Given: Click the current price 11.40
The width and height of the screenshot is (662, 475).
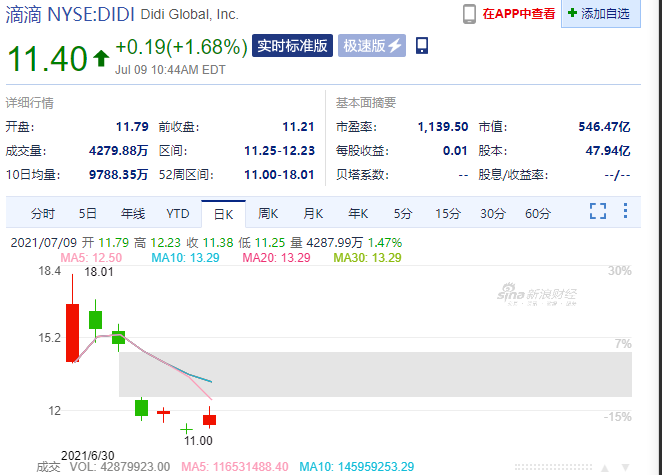Looking at the screenshot, I should tap(47, 59).
